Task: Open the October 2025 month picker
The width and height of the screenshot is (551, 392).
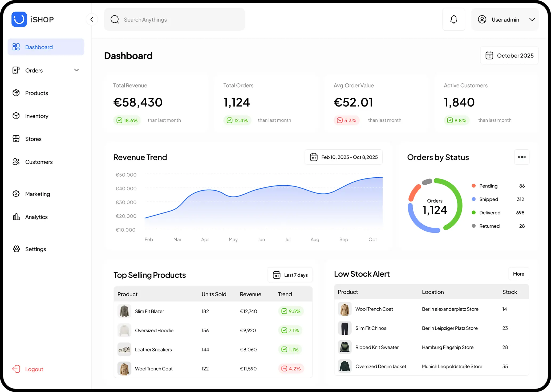Action: pyautogui.click(x=509, y=55)
